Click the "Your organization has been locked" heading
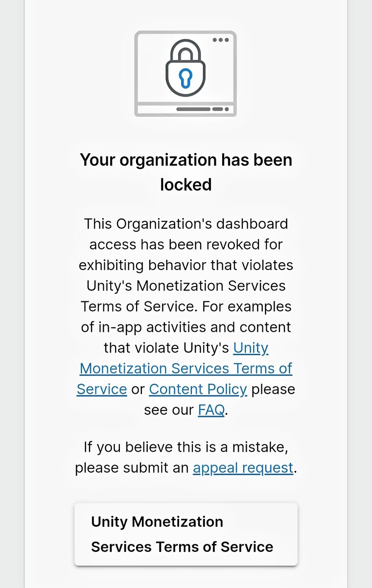Viewport: 372px width, 588px height. point(186,160)
